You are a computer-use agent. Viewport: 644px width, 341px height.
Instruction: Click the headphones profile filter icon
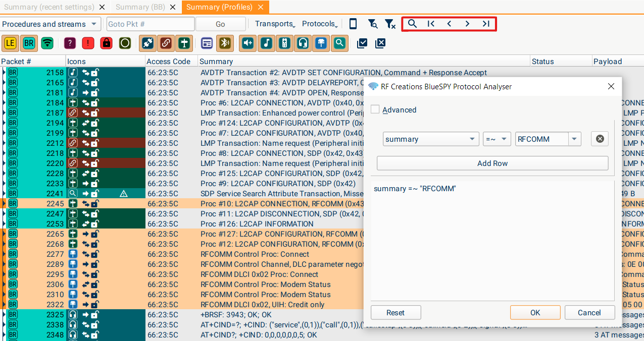[x=303, y=43]
